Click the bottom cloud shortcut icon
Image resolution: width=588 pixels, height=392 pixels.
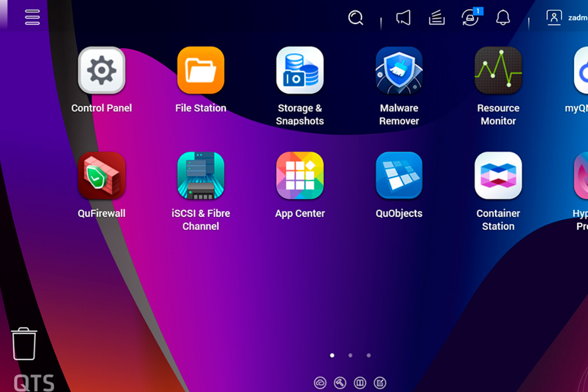click(x=320, y=383)
